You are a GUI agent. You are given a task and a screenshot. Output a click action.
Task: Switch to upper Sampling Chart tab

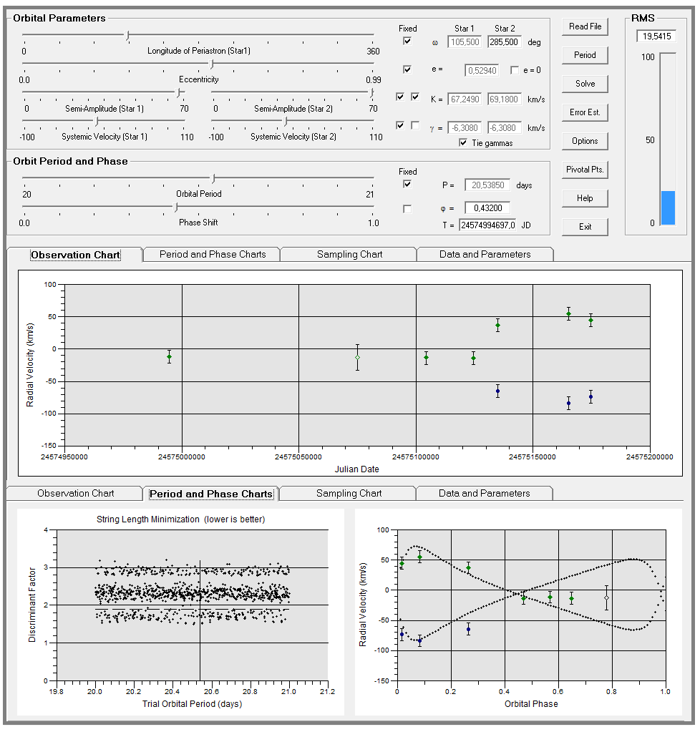coord(349,254)
